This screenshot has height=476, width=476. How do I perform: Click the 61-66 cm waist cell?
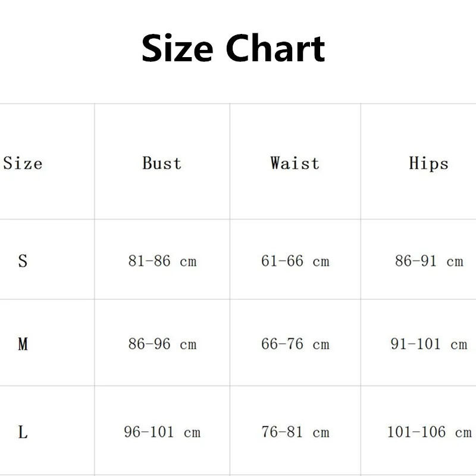[x=295, y=261]
